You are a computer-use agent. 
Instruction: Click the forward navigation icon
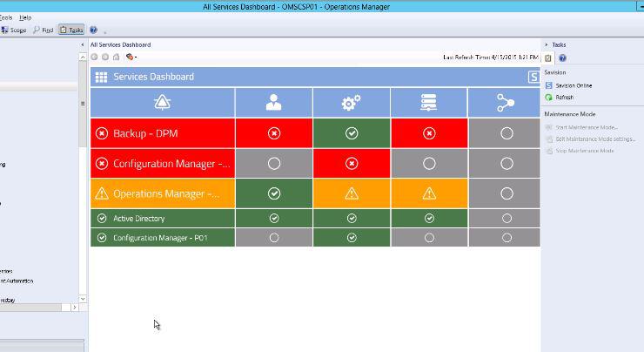[105, 57]
